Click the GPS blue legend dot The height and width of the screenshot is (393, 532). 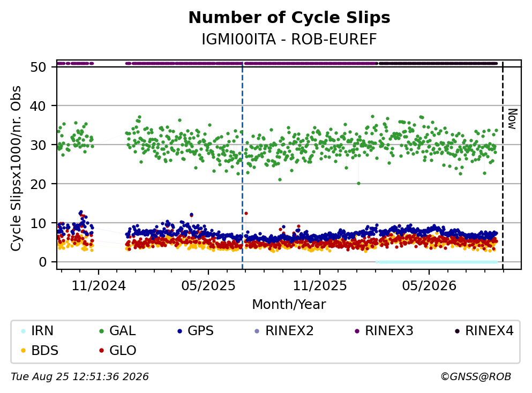[179, 331]
